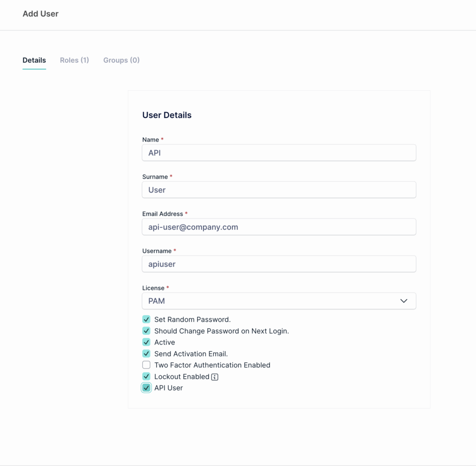The height and width of the screenshot is (466, 476).
Task: Click the License field label
Action: tap(153, 288)
